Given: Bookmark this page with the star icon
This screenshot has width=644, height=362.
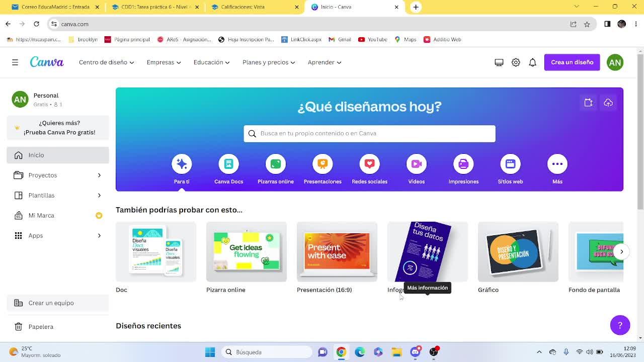Looking at the screenshot, I should 587,24.
